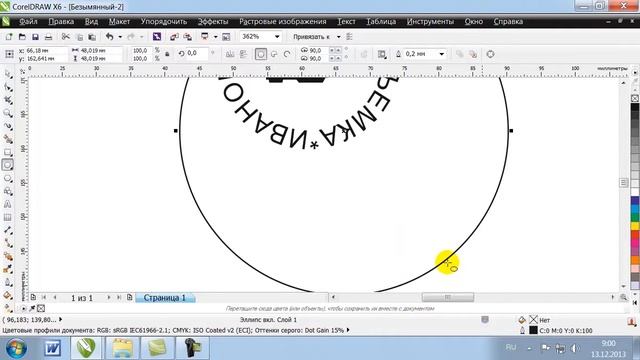
Task: Select the Zoom magnifier tool
Action: (x=8, y=113)
